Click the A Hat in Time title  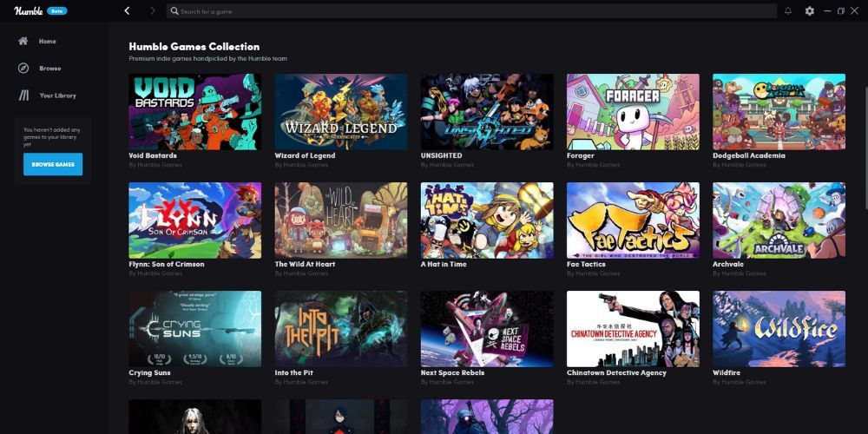click(x=444, y=264)
